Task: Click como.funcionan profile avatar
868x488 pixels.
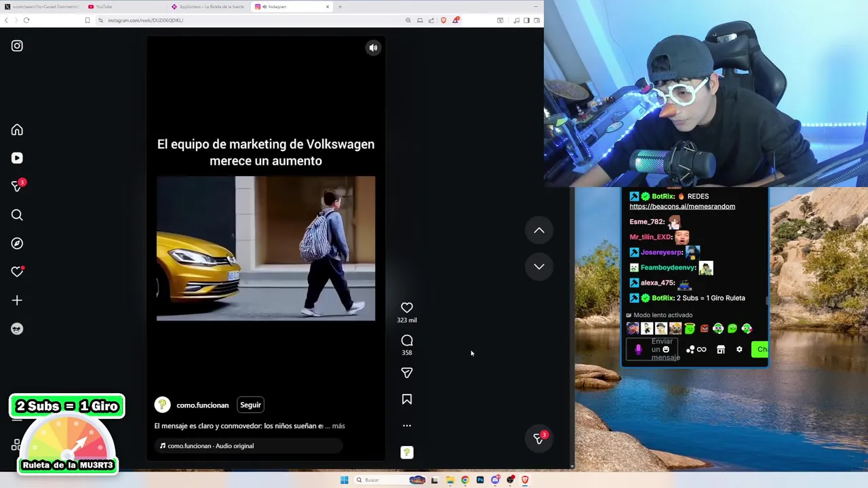Action: tap(162, 405)
